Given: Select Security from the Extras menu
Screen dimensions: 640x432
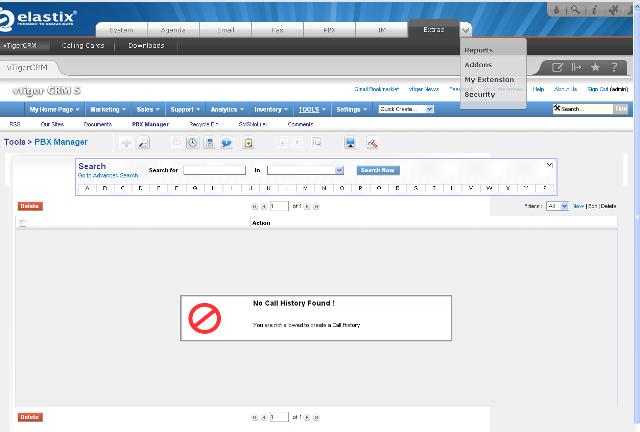Looking at the screenshot, I should pos(479,94).
